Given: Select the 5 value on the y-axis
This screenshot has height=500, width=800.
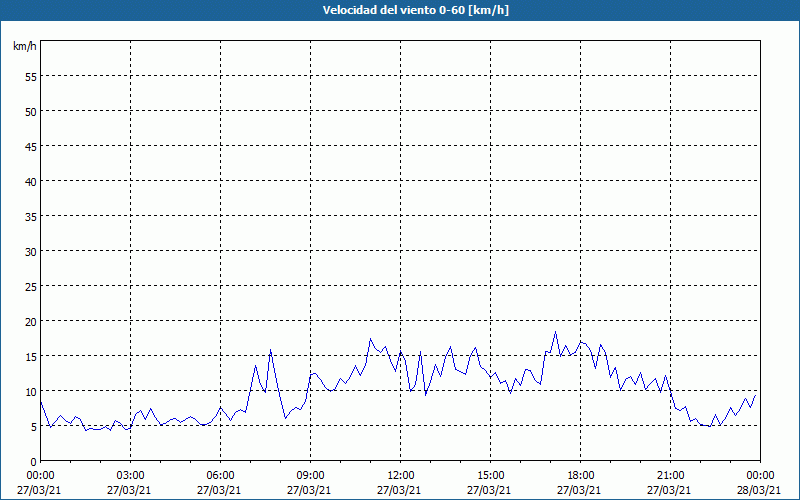Looking at the screenshot, I should coord(34,427).
